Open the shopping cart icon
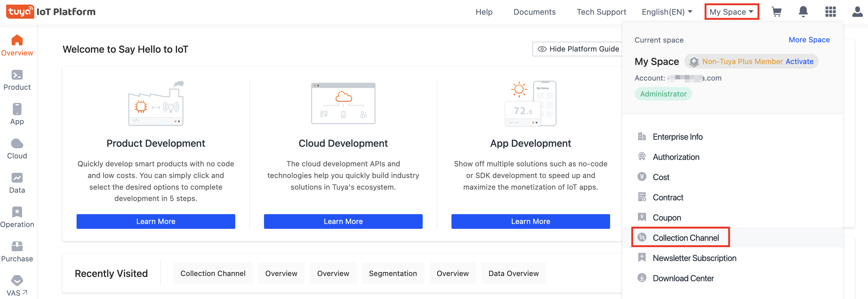Viewport: 868px width, 299px height. 776,11
